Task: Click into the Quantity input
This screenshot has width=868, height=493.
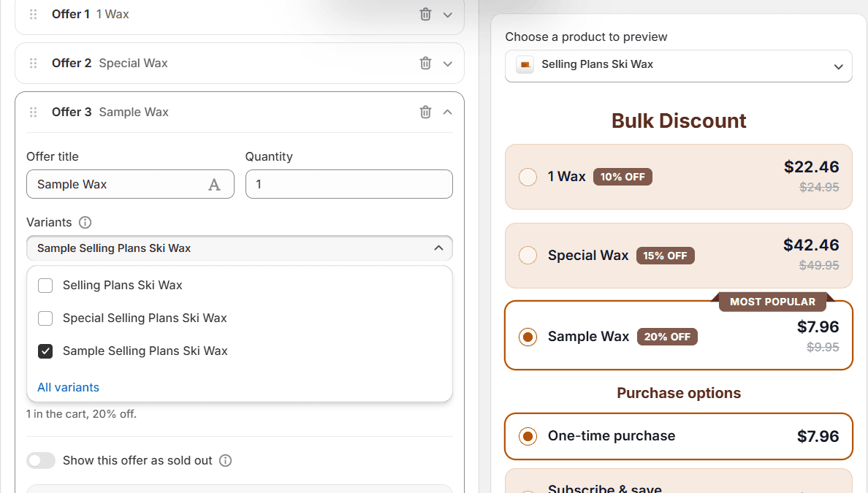Action: point(349,184)
